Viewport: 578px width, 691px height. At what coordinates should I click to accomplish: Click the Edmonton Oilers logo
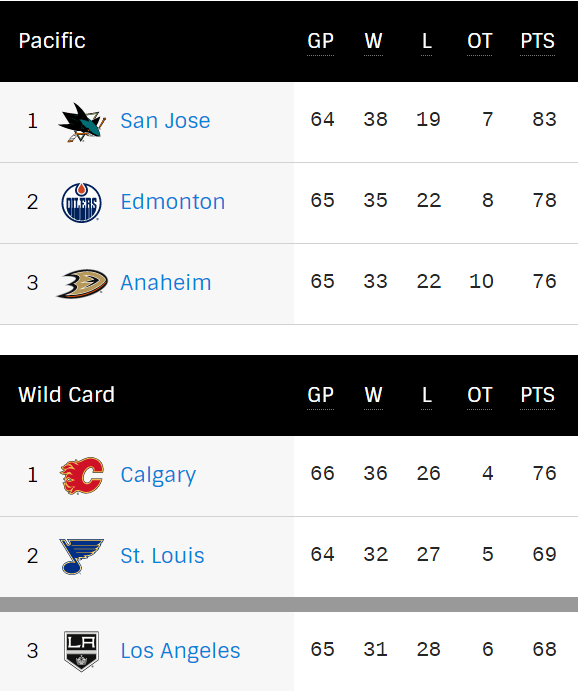(82, 203)
